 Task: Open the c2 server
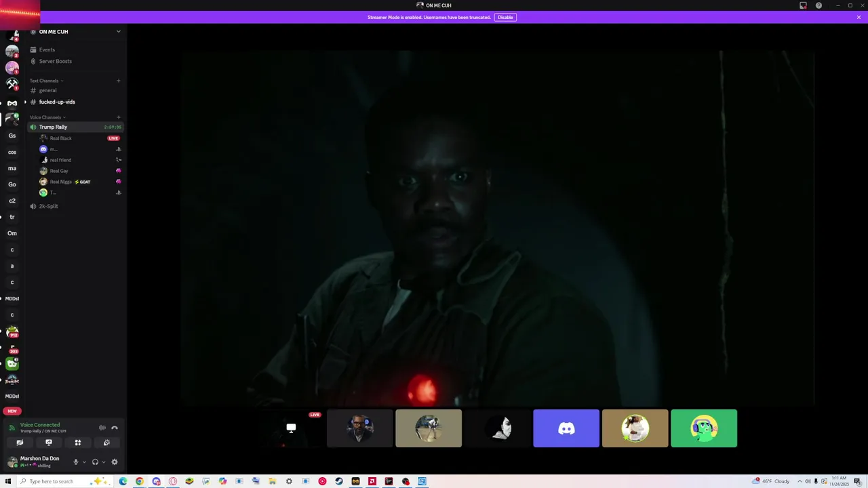pyautogui.click(x=12, y=201)
